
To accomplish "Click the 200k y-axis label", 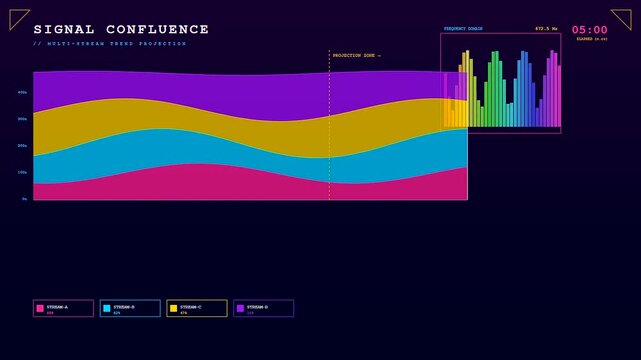I will tap(22, 145).
